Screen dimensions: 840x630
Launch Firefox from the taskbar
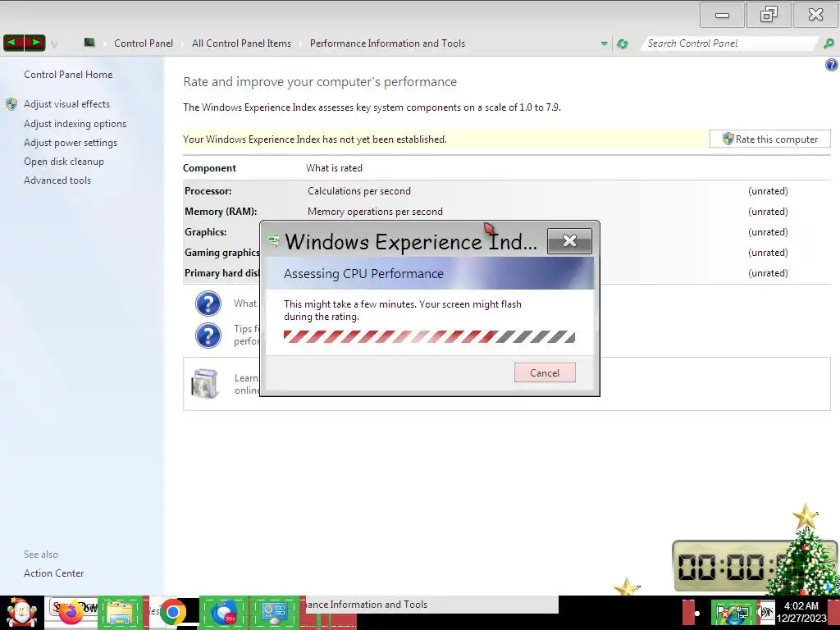coord(71,612)
